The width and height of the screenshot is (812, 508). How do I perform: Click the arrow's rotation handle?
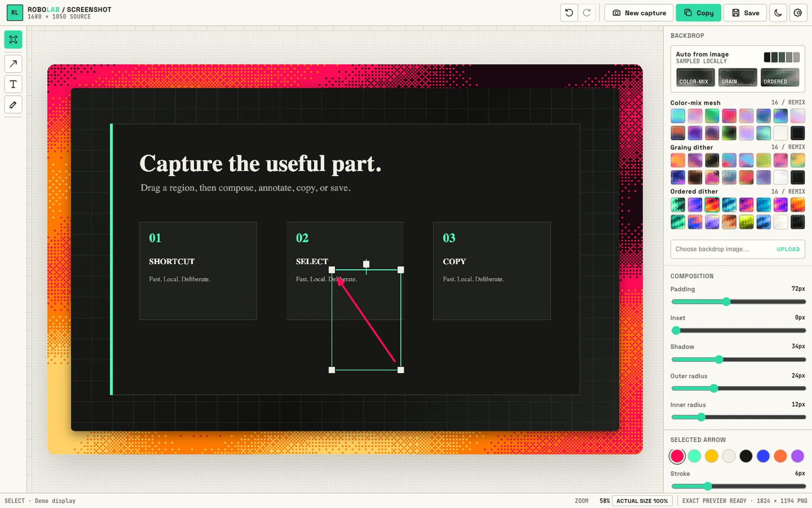pyautogui.click(x=366, y=264)
